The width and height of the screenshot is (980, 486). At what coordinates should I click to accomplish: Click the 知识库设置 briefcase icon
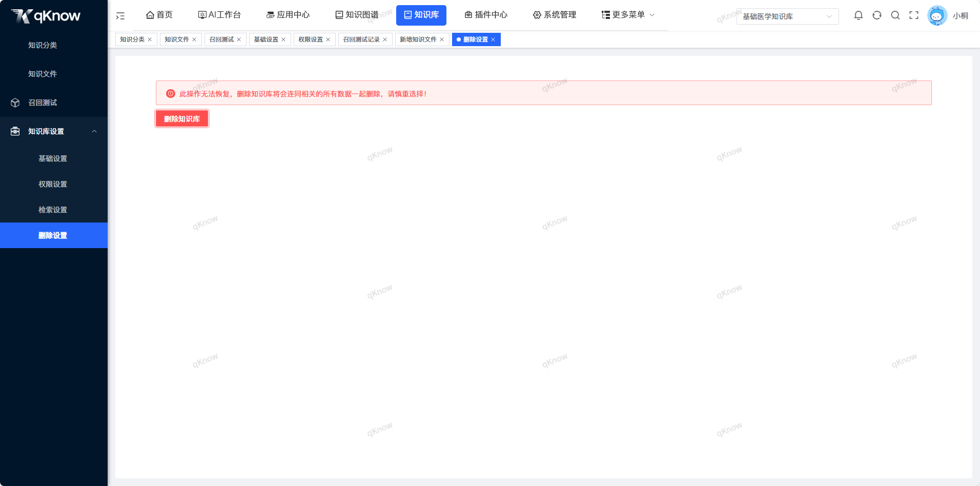pos(15,131)
